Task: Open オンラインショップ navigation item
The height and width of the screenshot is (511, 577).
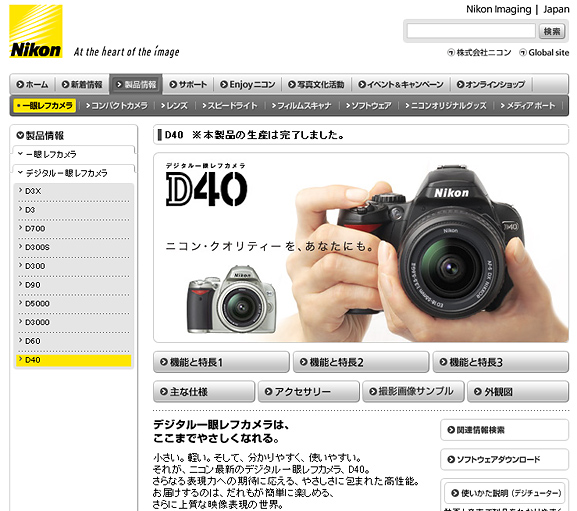Action: [x=491, y=85]
